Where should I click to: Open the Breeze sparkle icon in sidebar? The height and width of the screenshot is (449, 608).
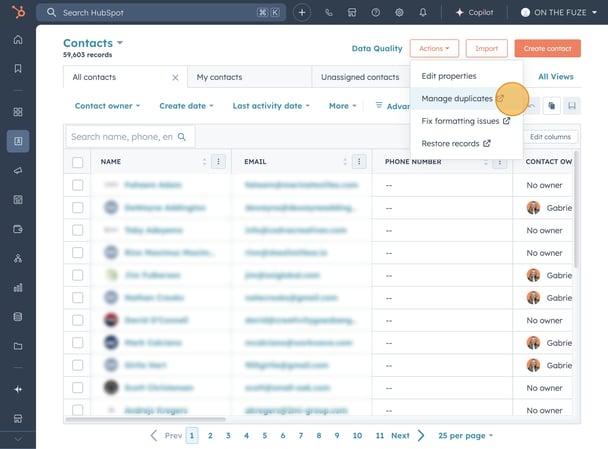18,389
